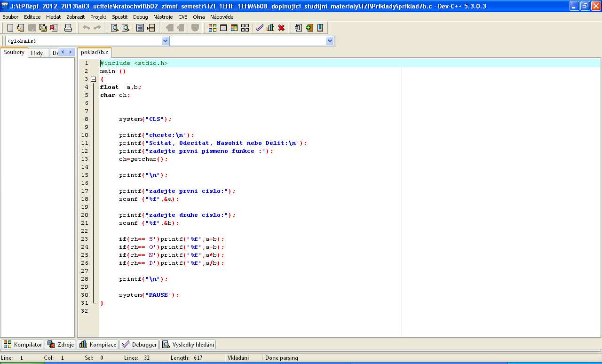Click the red X stop execution icon
602x364 pixels.
pos(281,28)
